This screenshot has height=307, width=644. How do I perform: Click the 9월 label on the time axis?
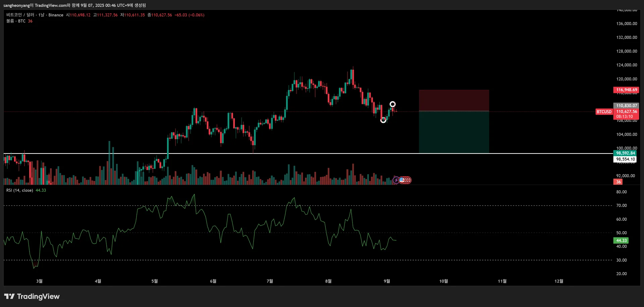click(387, 281)
